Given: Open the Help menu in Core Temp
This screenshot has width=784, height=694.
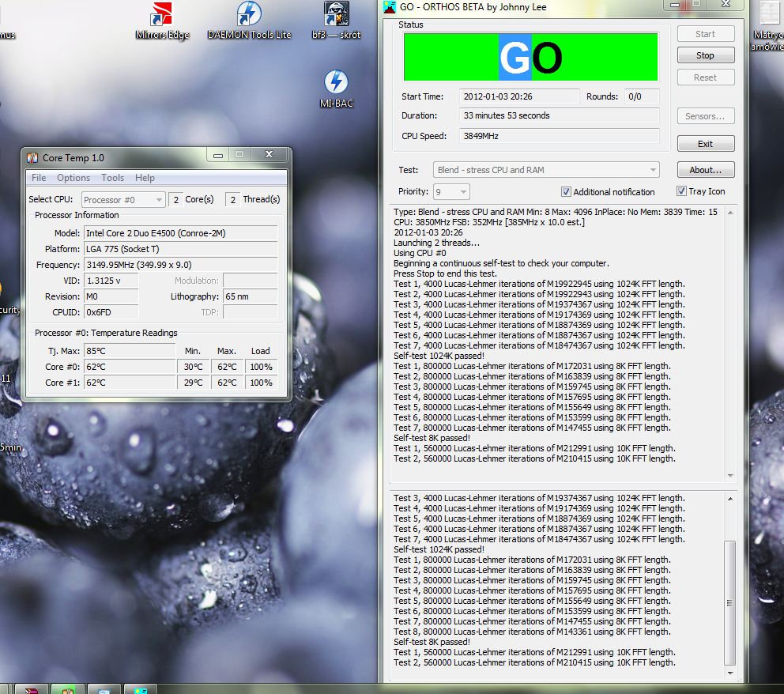Looking at the screenshot, I should (x=145, y=178).
